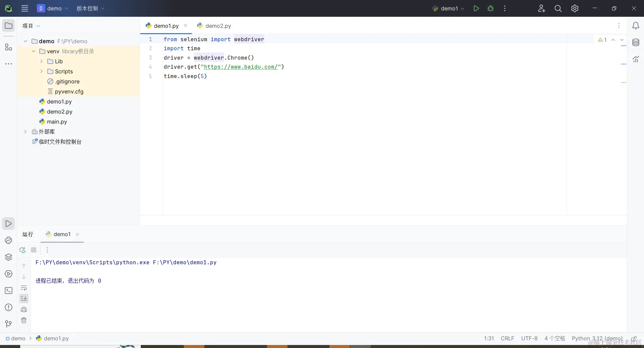Viewport: 644px width, 348px height.
Task: Open the main hamburger menu
Action: (25, 8)
